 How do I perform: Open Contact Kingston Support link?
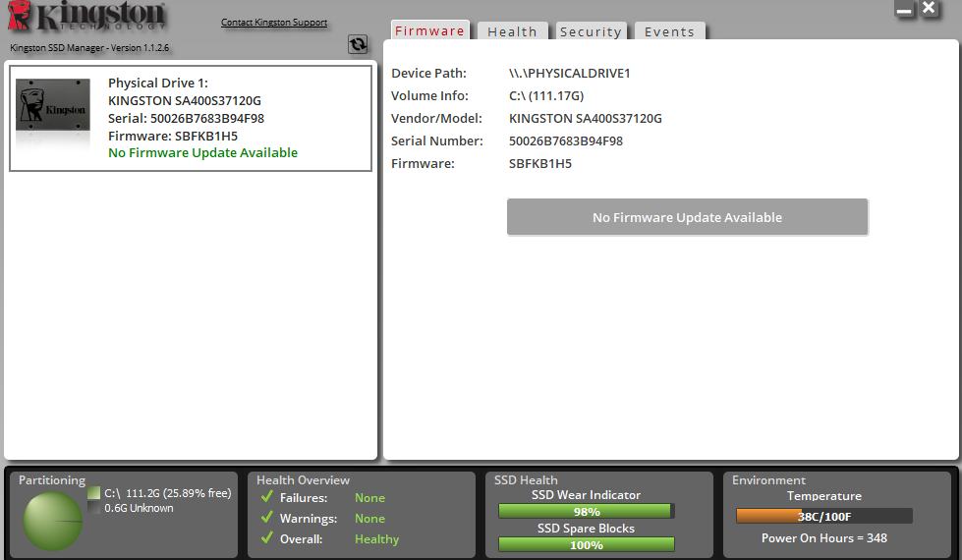tap(274, 22)
